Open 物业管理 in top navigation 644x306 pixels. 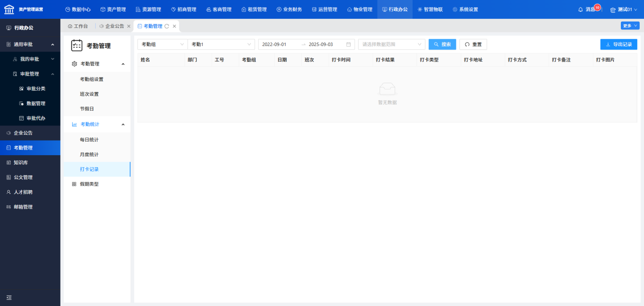pos(359,9)
